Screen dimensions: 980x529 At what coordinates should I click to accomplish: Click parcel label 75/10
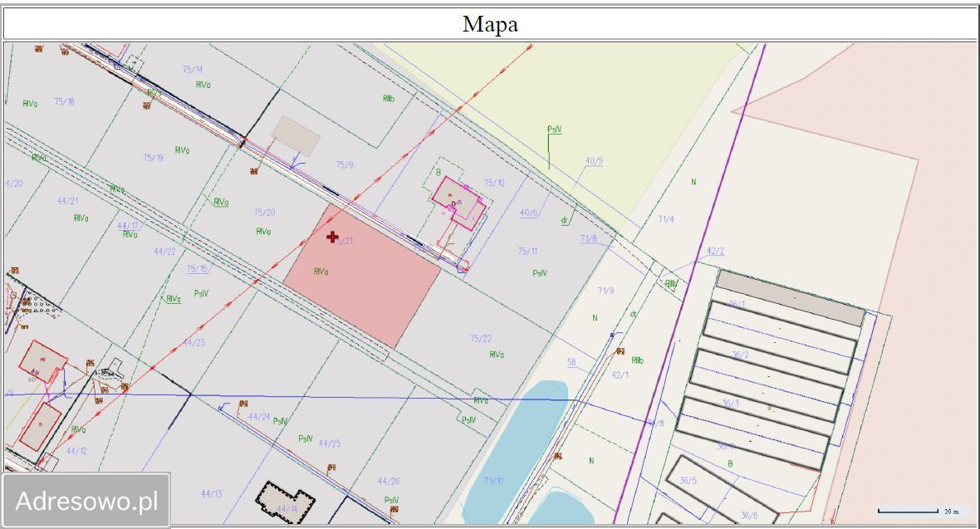tap(494, 183)
